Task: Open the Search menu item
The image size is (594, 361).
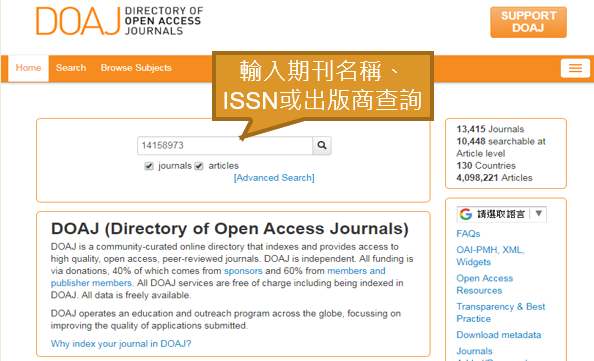Action: pyautogui.click(x=71, y=68)
